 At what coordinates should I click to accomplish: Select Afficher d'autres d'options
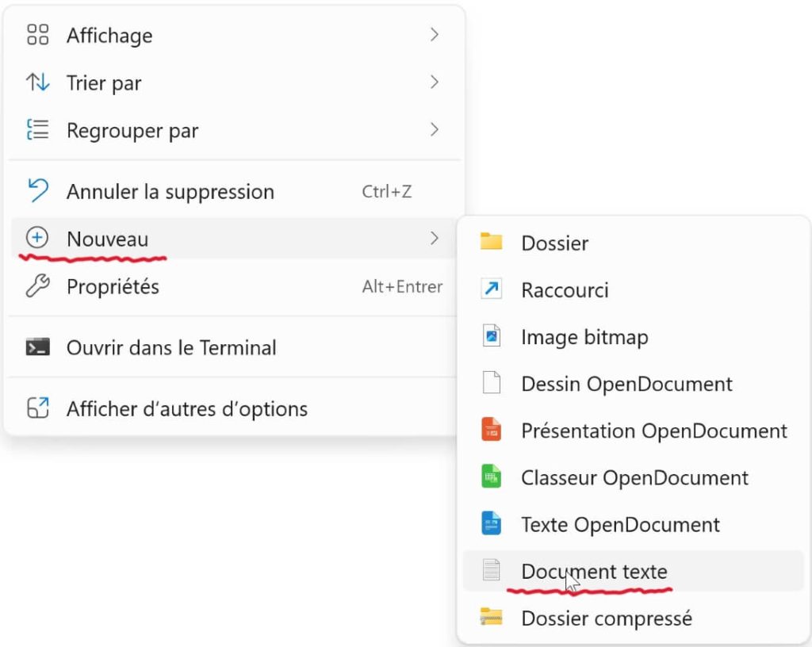pos(187,409)
